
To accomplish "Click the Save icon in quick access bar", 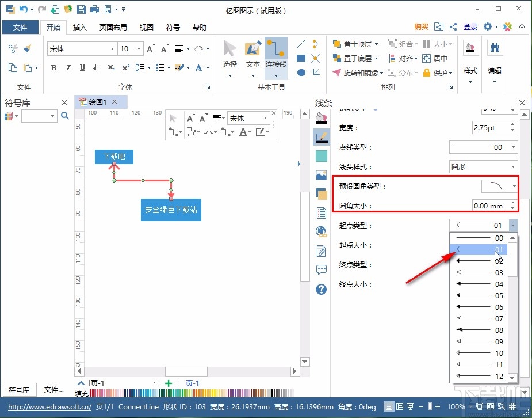I will click(x=82, y=9).
